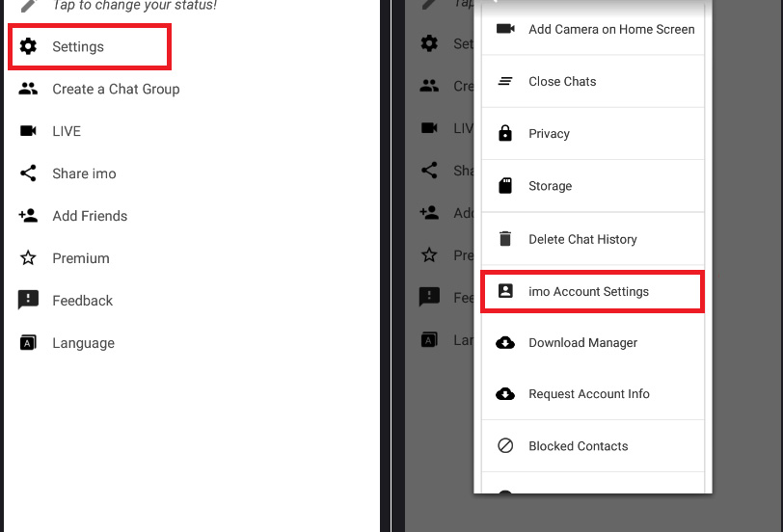Select Delete Chat History
Viewport: 783px width, 532px height.
coord(593,239)
